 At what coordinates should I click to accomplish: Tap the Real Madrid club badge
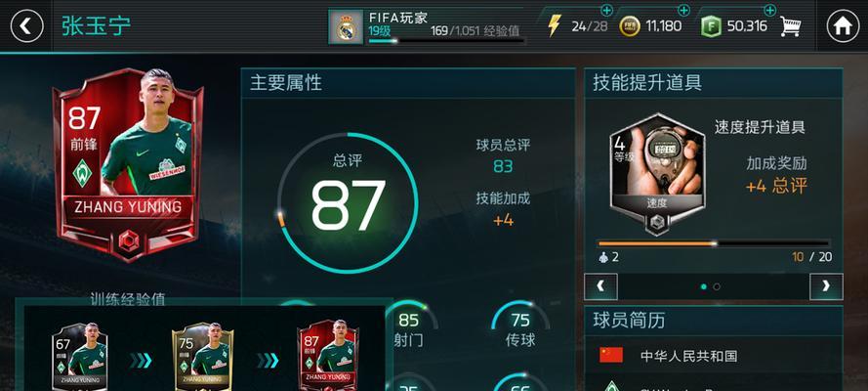point(346,26)
